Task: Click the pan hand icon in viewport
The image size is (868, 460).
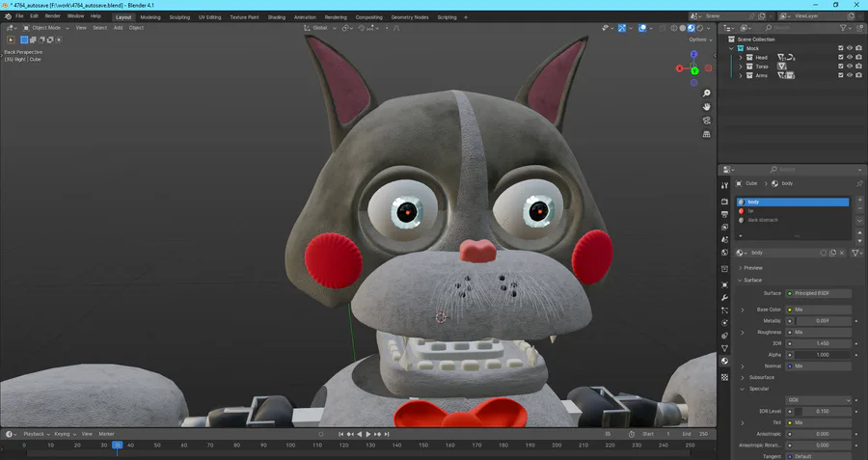Action: pyautogui.click(x=706, y=107)
